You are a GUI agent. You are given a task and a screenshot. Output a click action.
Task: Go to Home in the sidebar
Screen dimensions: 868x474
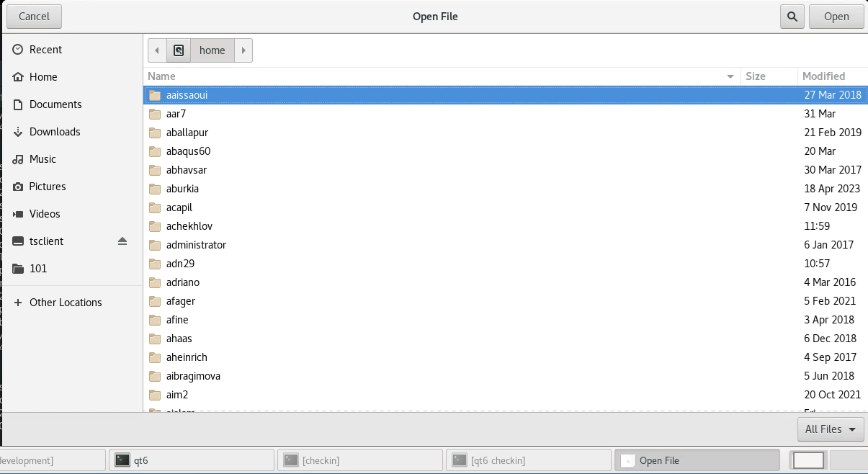point(71,77)
